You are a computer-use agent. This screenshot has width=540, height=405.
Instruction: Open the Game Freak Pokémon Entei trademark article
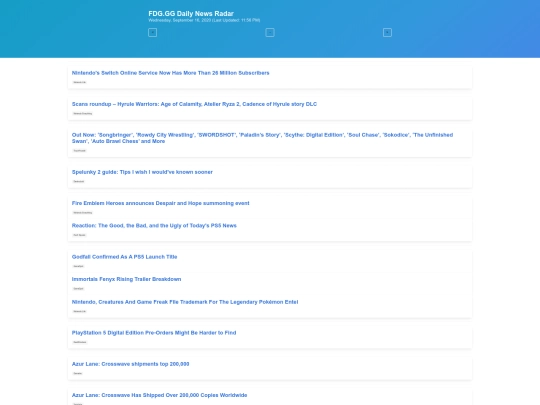(185, 302)
